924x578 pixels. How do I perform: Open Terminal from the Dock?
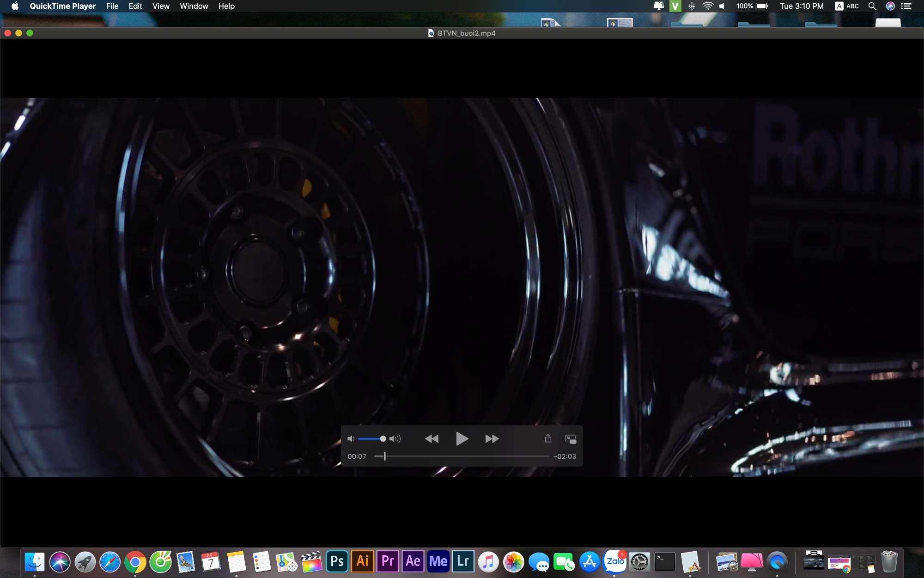tap(665, 562)
